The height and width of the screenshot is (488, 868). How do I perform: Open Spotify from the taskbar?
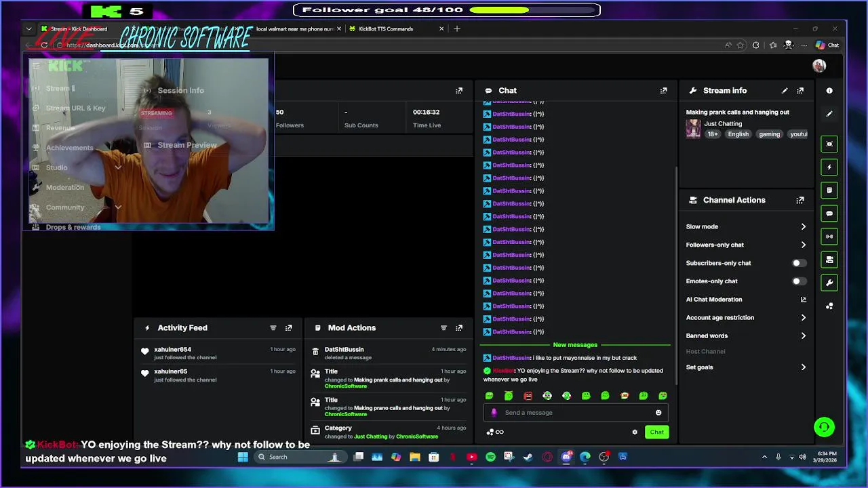(x=490, y=457)
